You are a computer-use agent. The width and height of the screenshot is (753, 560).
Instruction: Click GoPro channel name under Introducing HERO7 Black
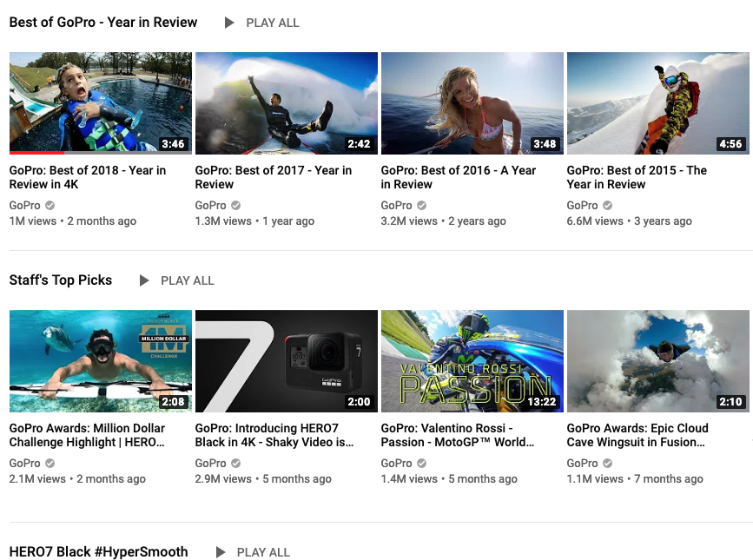tap(211, 463)
